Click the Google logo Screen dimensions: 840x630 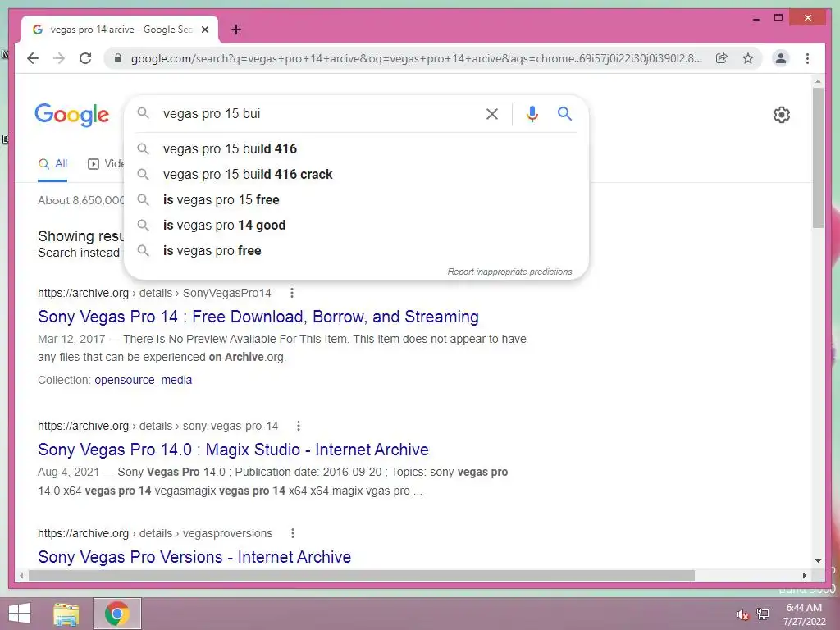[x=72, y=115]
